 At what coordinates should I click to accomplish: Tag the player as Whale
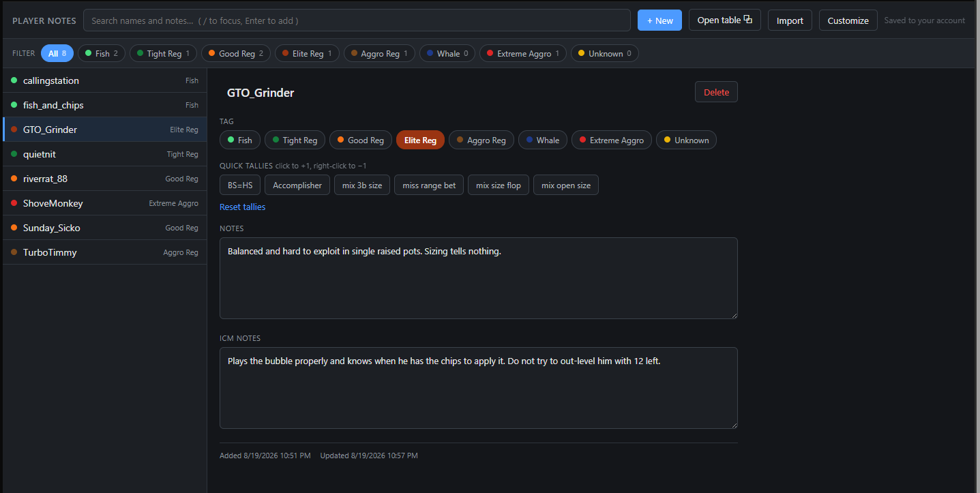point(543,140)
